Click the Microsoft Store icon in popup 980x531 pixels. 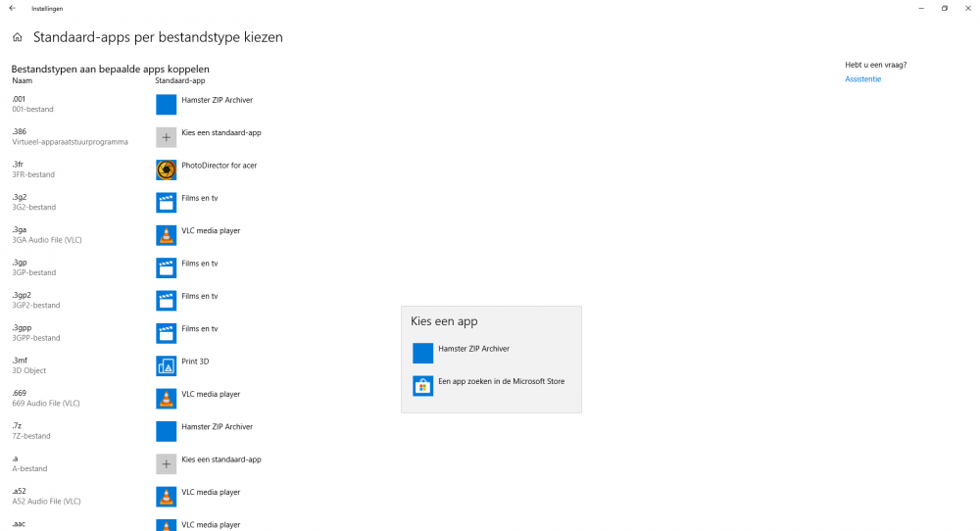click(423, 386)
